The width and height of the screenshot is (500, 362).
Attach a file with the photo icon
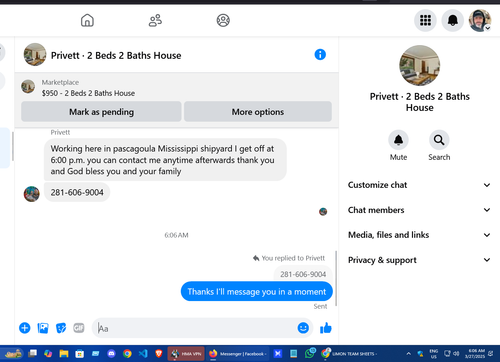pyautogui.click(x=43, y=328)
